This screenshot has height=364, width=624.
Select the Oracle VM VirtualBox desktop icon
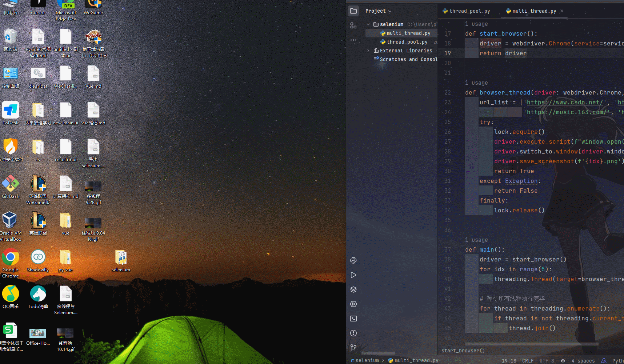click(11, 227)
